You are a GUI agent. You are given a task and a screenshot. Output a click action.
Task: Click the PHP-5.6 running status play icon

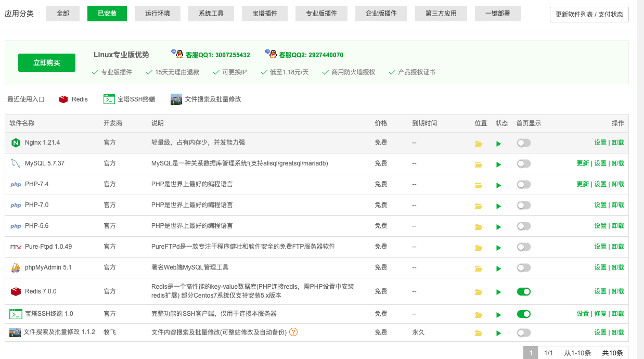(499, 227)
